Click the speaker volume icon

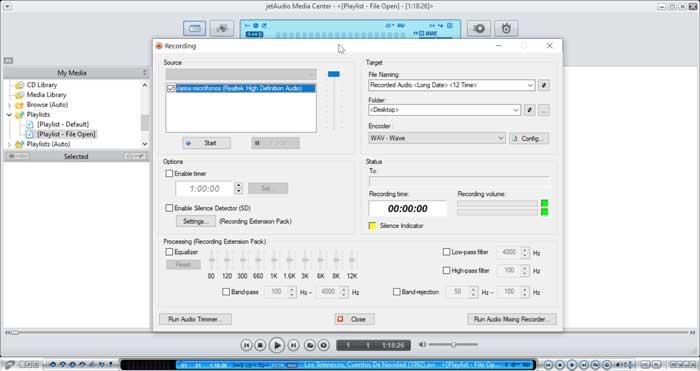tap(422, 345)
